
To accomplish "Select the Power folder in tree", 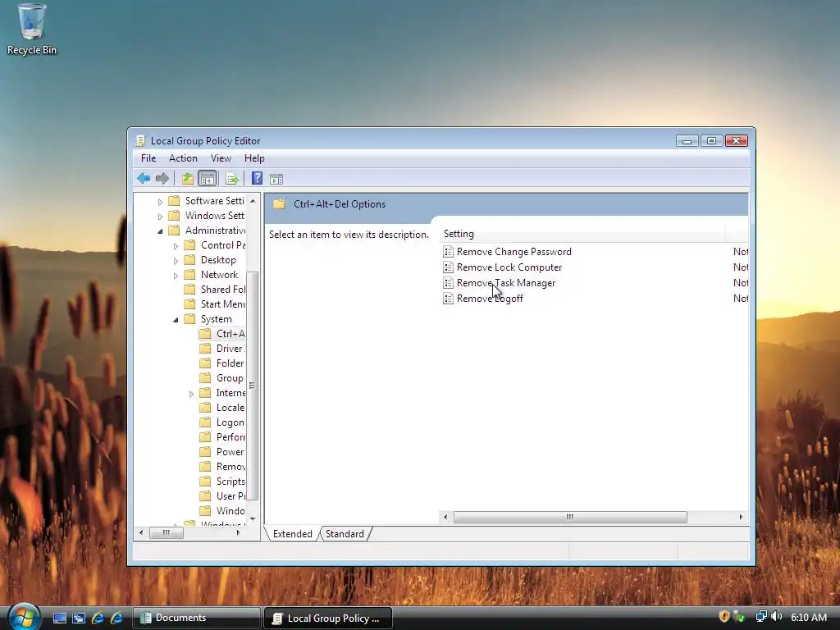I will (x=231, y=452).
